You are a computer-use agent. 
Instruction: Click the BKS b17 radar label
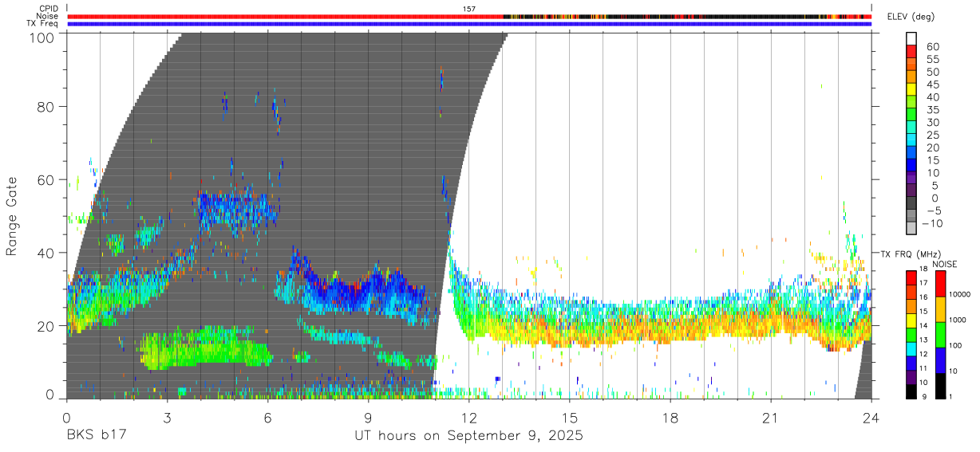(x=96, y=436)
